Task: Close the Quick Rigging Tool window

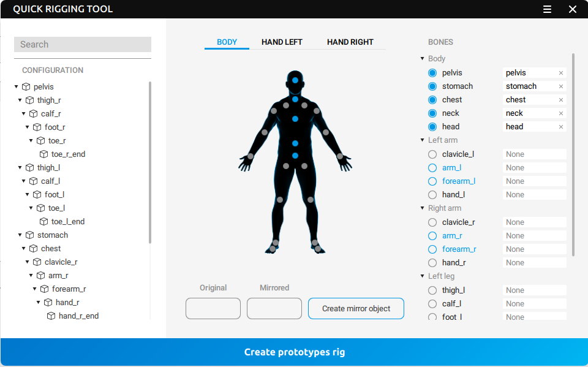Action: point(572,9)
